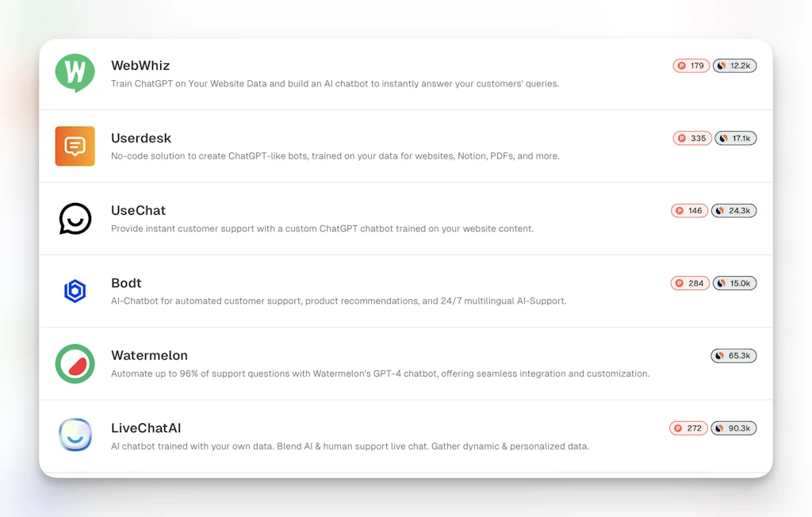The image size is (812, 517).
Task: Open the LiveChatAI tool name link
Action: 146,427
